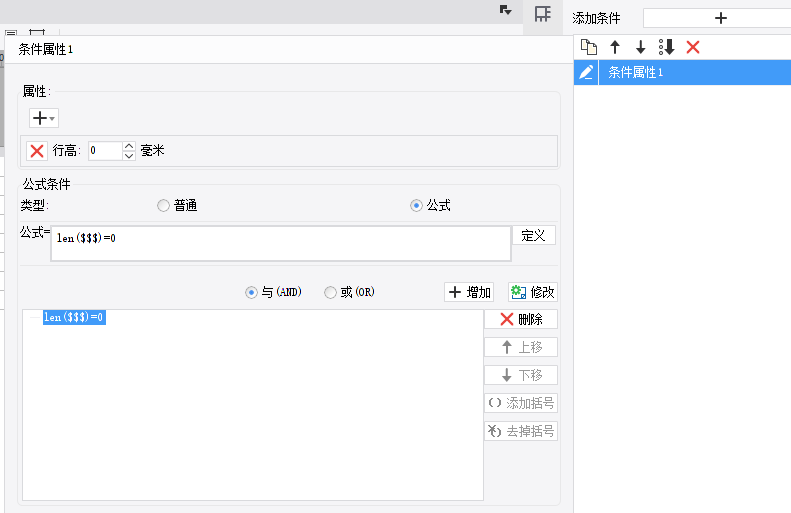Click the pencil edit icon for 条件属性1
The image size is (791, 513).
[586, 72]
